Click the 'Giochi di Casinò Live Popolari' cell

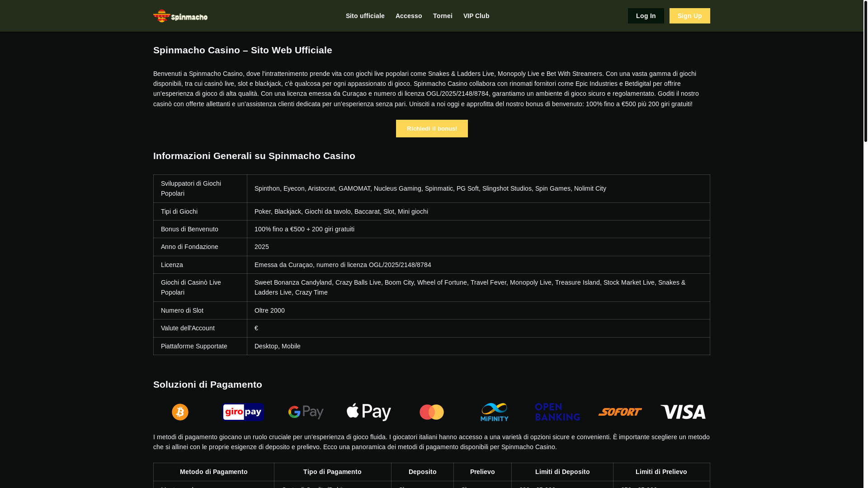200,287
